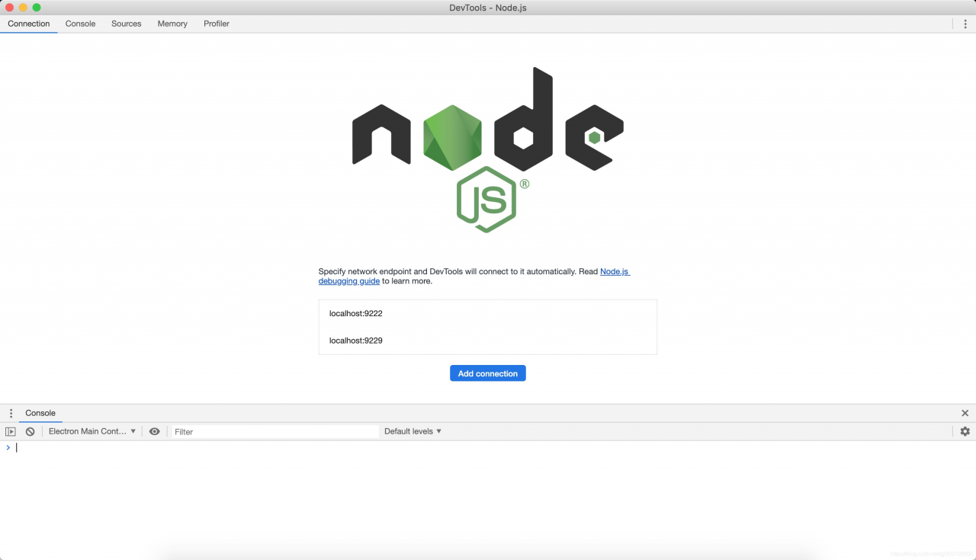Open the Default levels dropdown
Viewport: 976px width, 560px height.
tap(413, 431)
